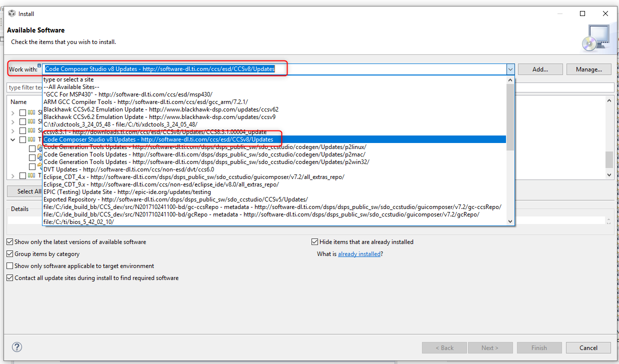
Task: Select Blackhawk Emulation Update ending in ccsv62
Action: point(274,109)
